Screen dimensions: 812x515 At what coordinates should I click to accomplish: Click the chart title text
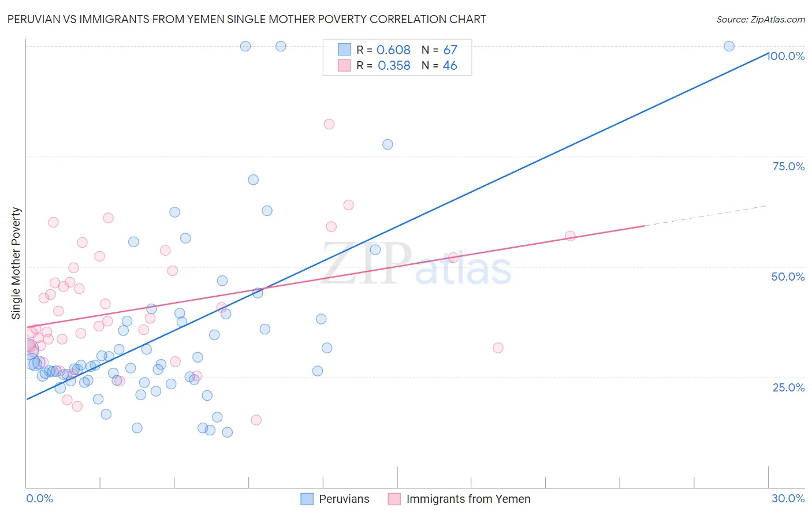pyautogui.click(x=247, y=19)
